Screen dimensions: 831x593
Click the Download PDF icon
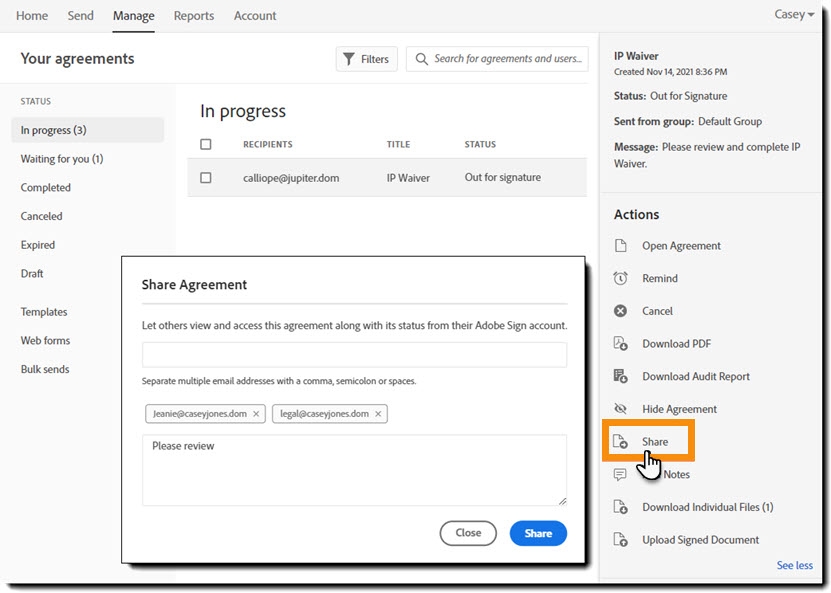(x=620, y=344)
